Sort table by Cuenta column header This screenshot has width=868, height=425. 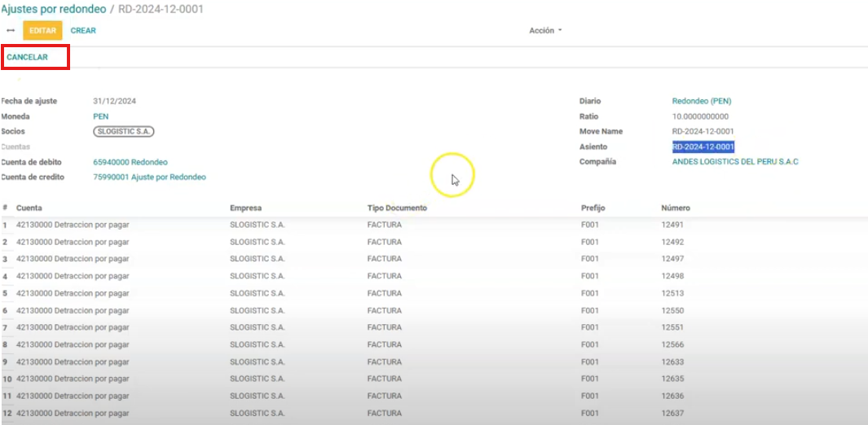coord(29,208)
